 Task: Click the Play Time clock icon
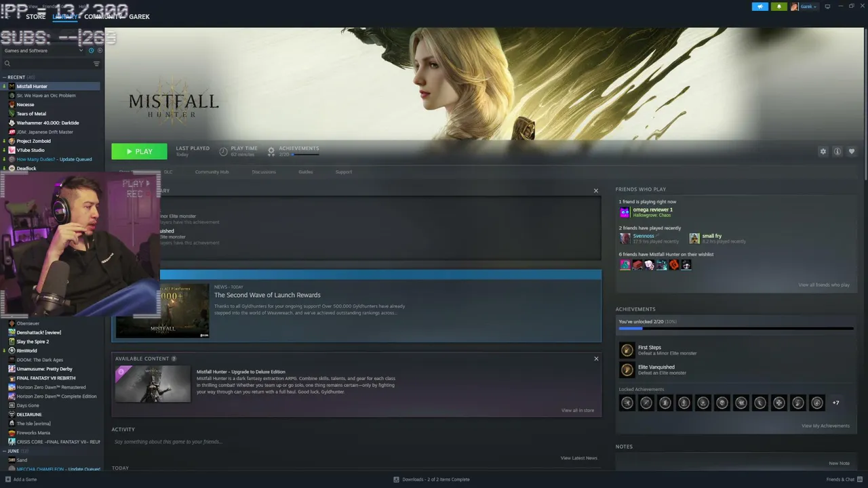click(223, 151)
